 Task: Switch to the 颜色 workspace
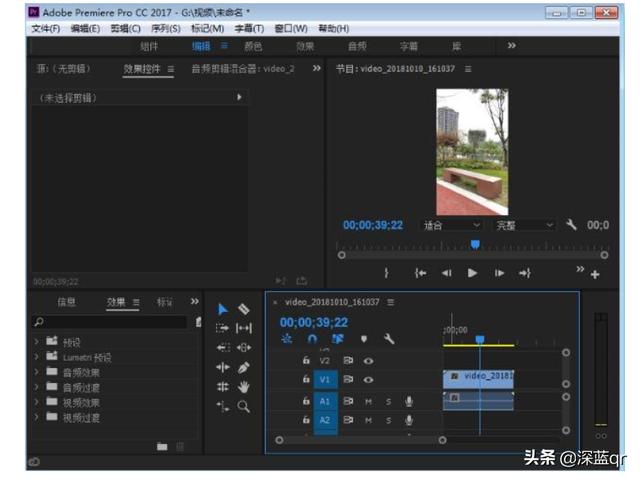tap(253, 47)
